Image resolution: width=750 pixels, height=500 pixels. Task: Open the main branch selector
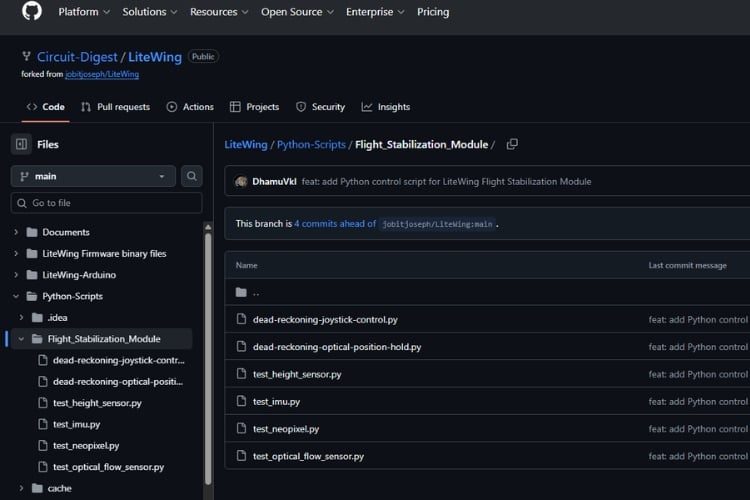click(x=93, y=176)
